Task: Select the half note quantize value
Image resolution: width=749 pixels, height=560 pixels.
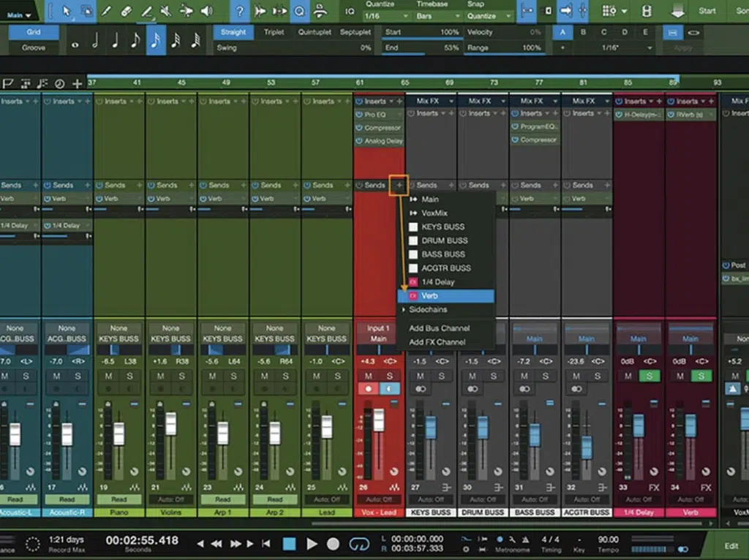Action: click(95, 42)
